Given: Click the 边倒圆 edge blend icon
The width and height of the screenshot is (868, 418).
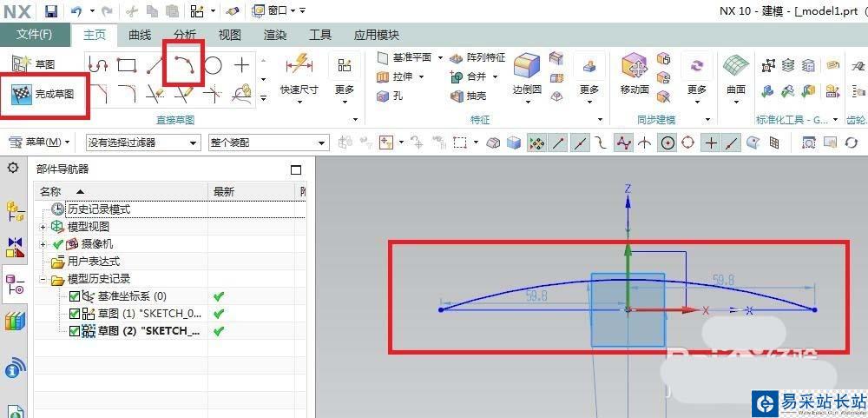Looking at the screenshot, I should pos(527,65).
